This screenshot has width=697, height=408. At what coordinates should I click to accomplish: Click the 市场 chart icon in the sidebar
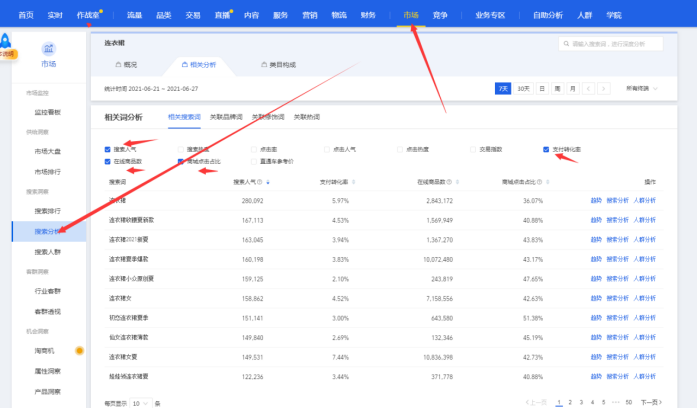(x=48, y=48)
